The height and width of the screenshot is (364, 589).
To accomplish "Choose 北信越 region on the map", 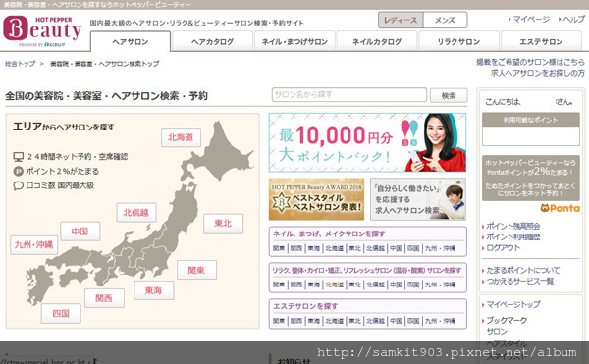I will [x=136, y=212].
